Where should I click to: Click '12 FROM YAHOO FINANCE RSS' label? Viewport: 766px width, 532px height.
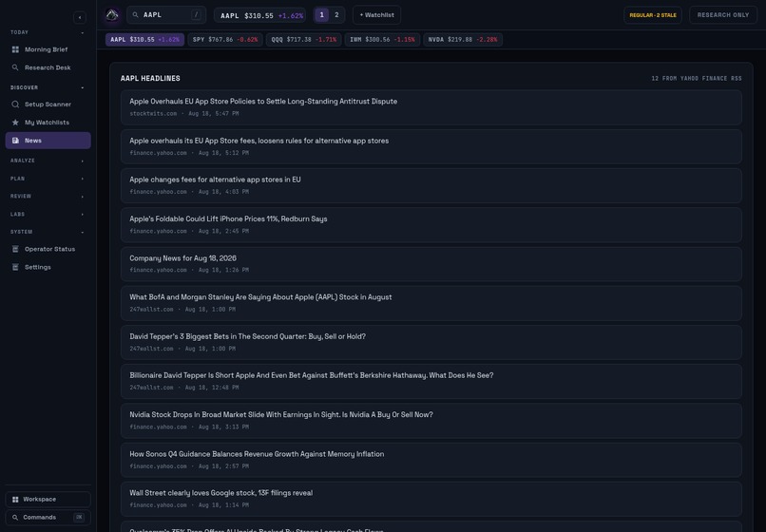(697, 78)
